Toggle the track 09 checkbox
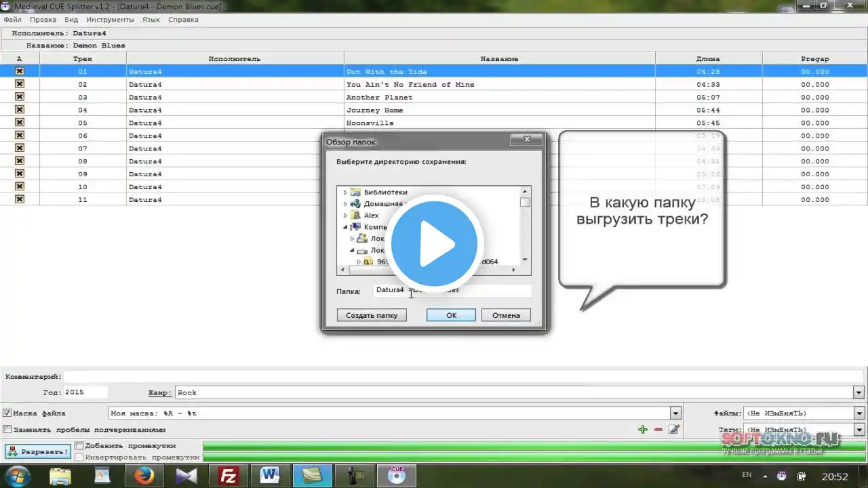This screenshot has width=868, height=488. [20, 174]
